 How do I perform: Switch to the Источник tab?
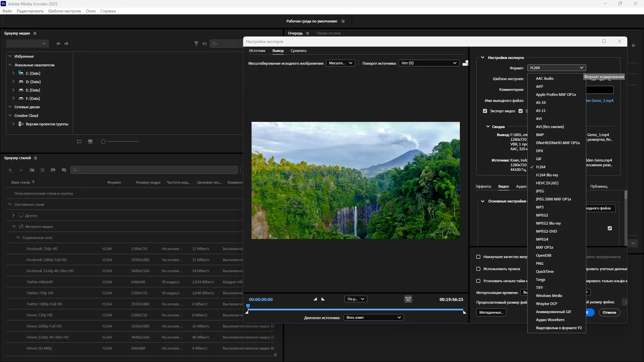[257, 51]
